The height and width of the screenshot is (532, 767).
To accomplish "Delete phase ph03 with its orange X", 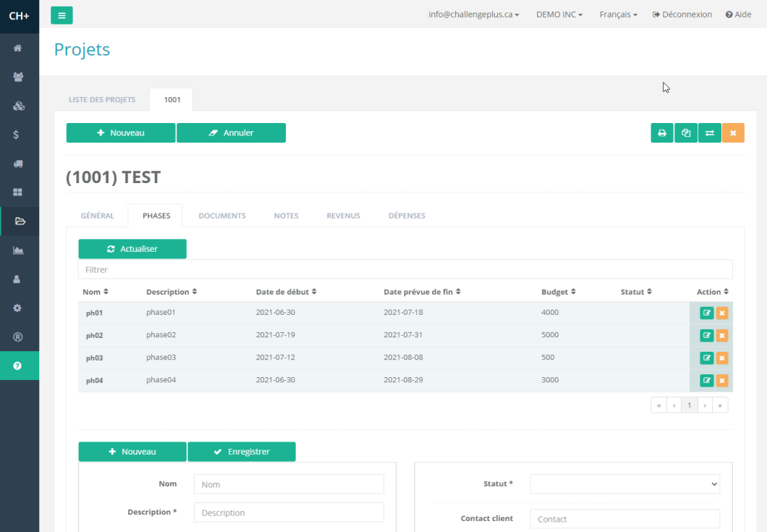I will point(722,358).
